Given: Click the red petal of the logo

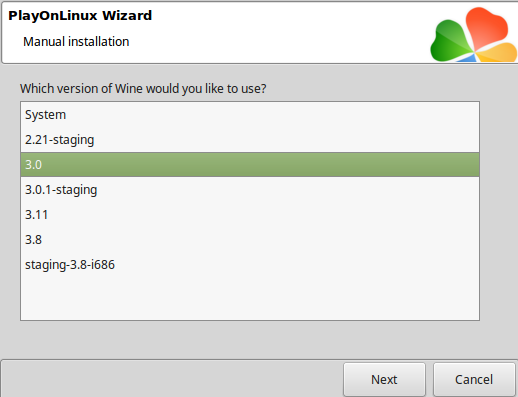Looking at the screenshot, I should pyautogui.click(x=487, y=29).
